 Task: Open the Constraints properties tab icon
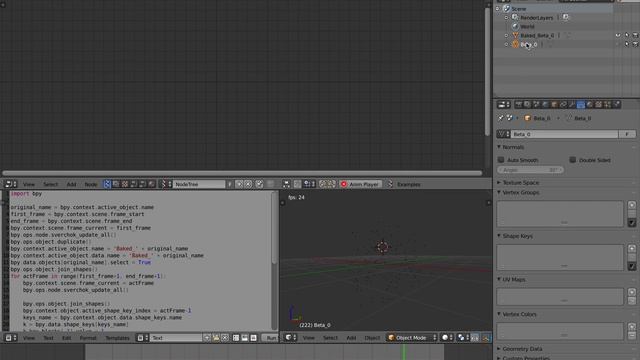(x=563, y=105)
